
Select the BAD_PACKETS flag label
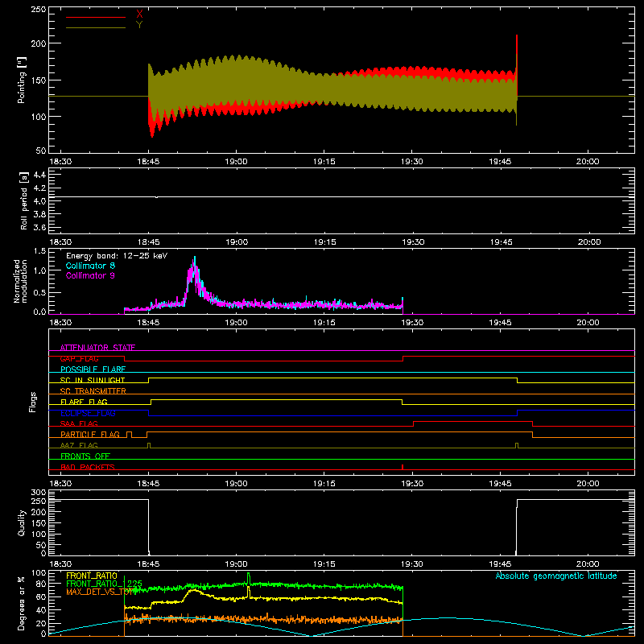point(88,467)
